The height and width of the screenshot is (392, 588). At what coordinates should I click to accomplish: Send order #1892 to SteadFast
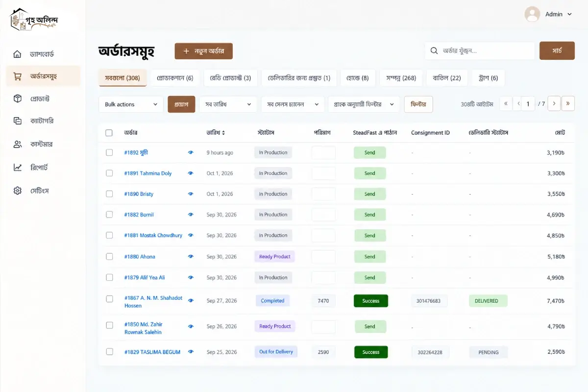[x=370, y=152]
